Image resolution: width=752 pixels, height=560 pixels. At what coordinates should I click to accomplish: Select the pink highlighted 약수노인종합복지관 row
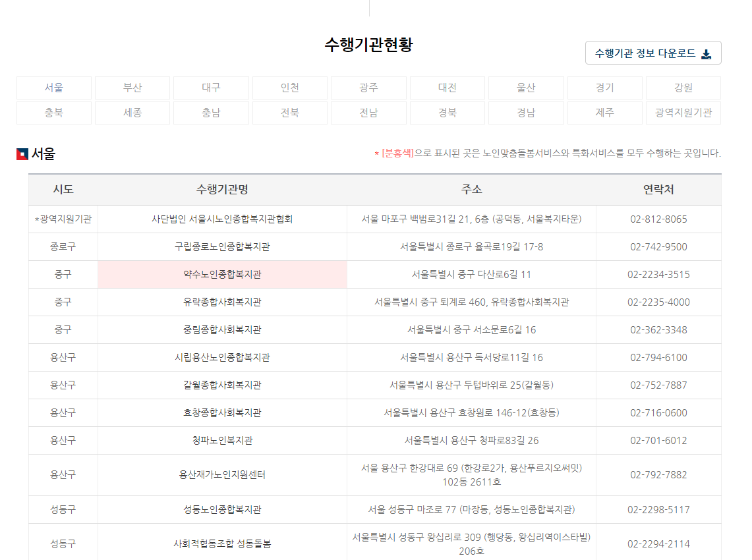pos(222,274)
